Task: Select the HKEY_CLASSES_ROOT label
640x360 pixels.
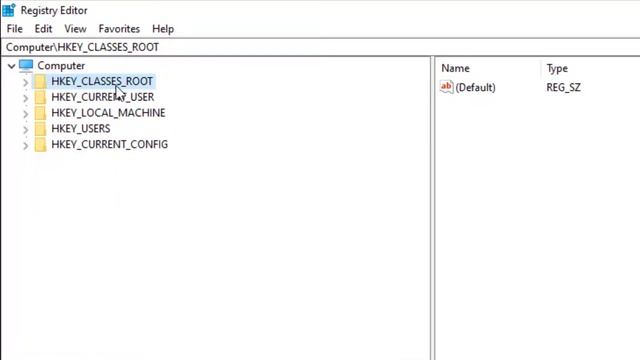Action: pos(102,81)
